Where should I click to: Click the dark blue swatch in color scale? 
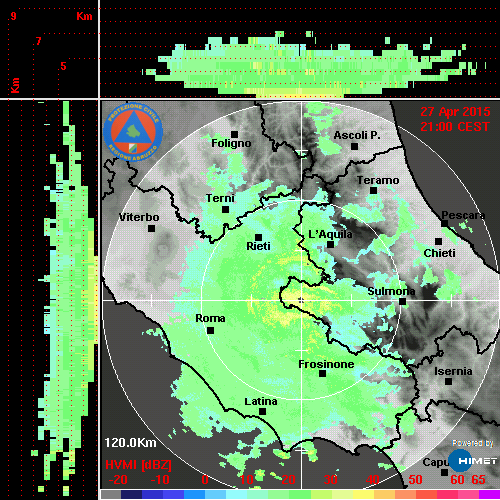131,494
